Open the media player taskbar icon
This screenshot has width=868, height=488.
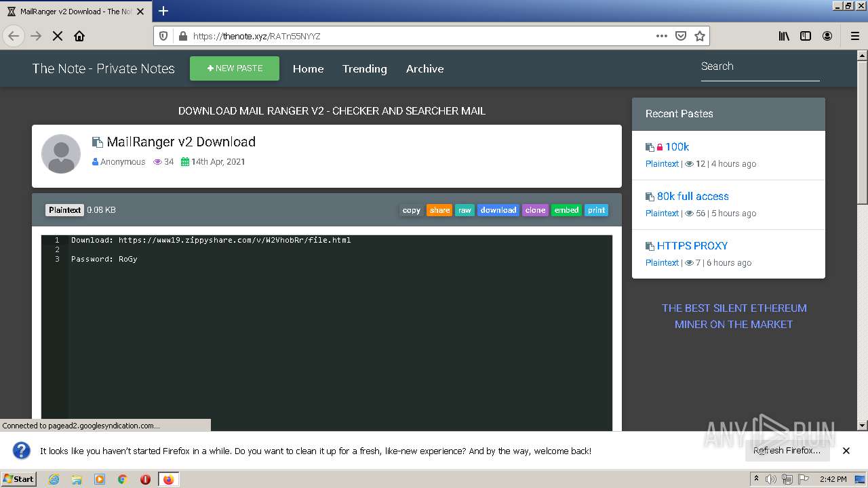click(100, 479)
